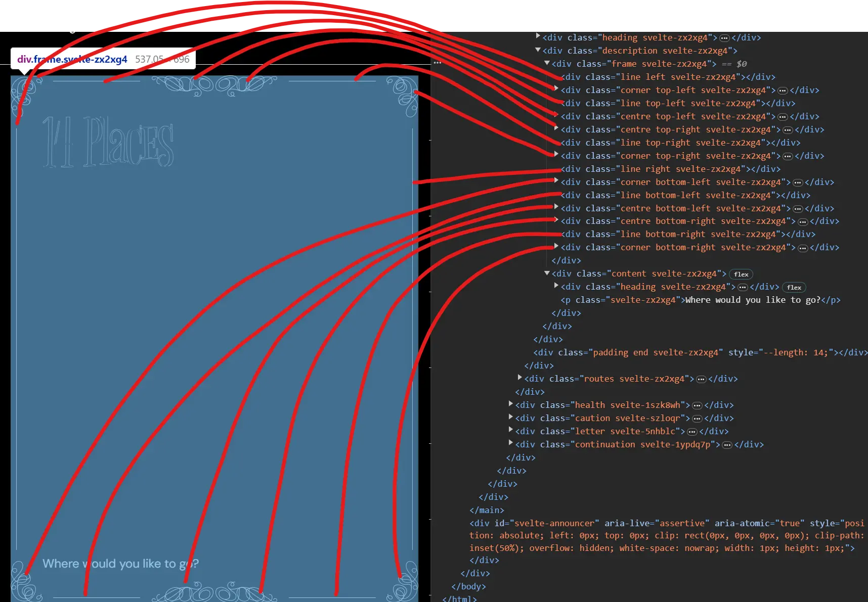The image size is (868, 602).
Task: Select the "line bottom-left" div row
Action: pyautogui.click(x=686, y=196)
